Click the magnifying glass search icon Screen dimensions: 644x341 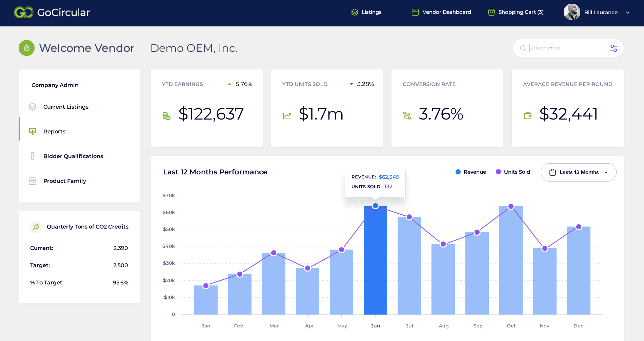[523, 48]
